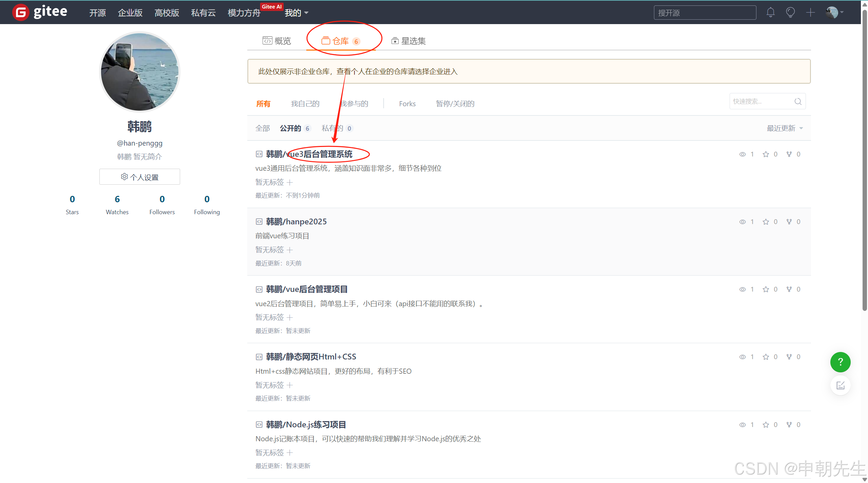Click the 个人设置 button

click(139, 177)
